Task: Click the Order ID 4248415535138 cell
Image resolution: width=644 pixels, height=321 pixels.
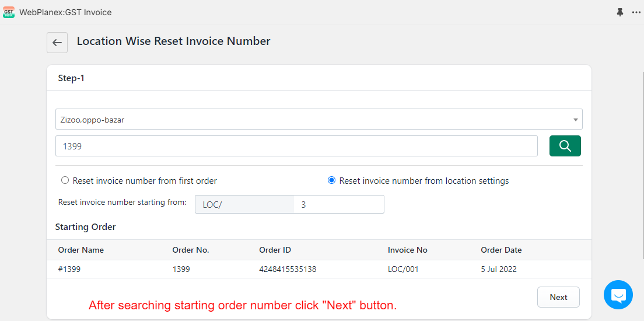Action: tap(288, 270)
